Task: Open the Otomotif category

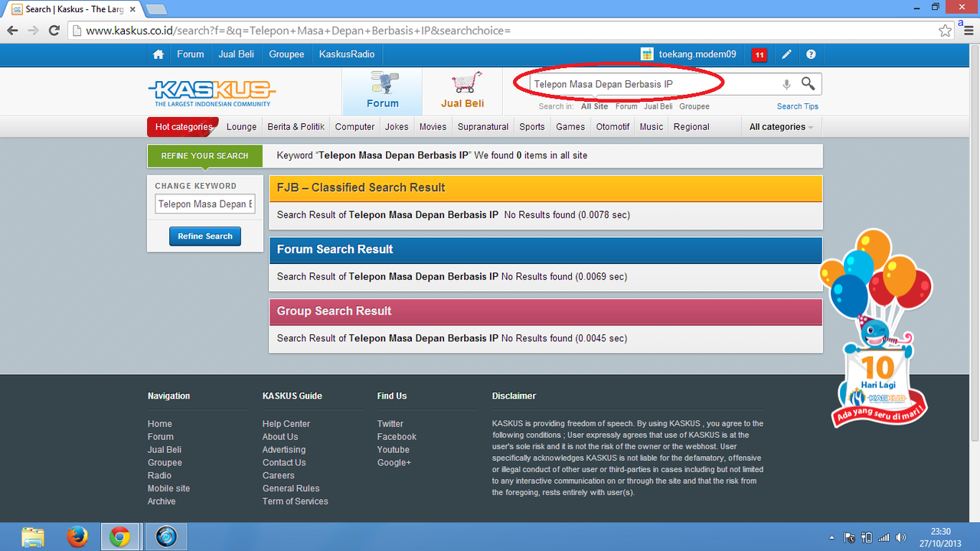Action: click(x=612, y=127)
